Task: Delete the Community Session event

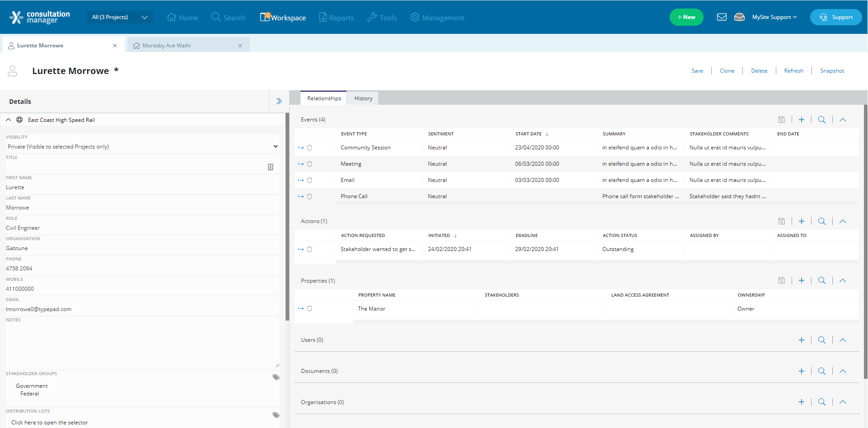Action: click(x=310, y=148)
